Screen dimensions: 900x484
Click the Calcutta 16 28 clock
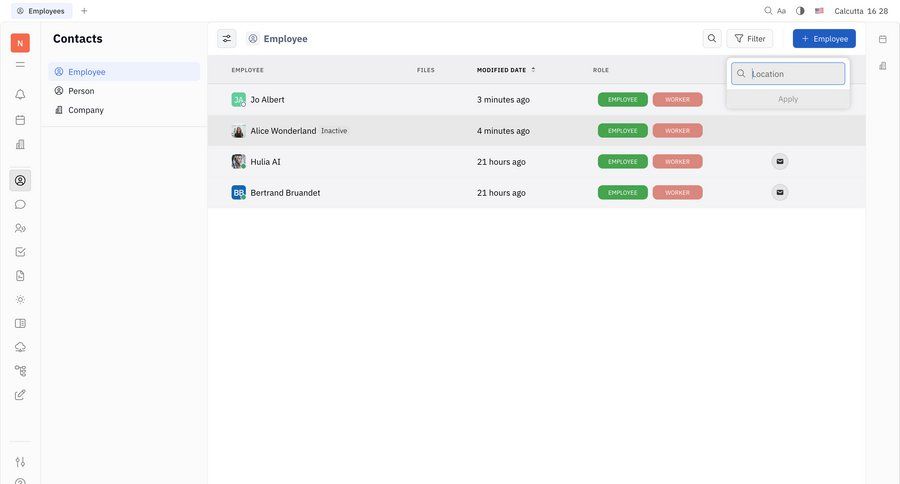click(861, 11)
